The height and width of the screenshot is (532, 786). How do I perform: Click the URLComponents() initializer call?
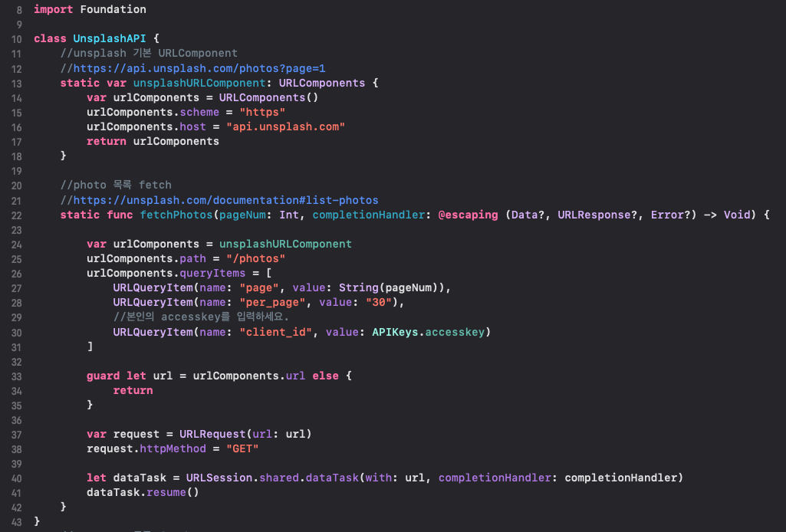coord(268,97)
